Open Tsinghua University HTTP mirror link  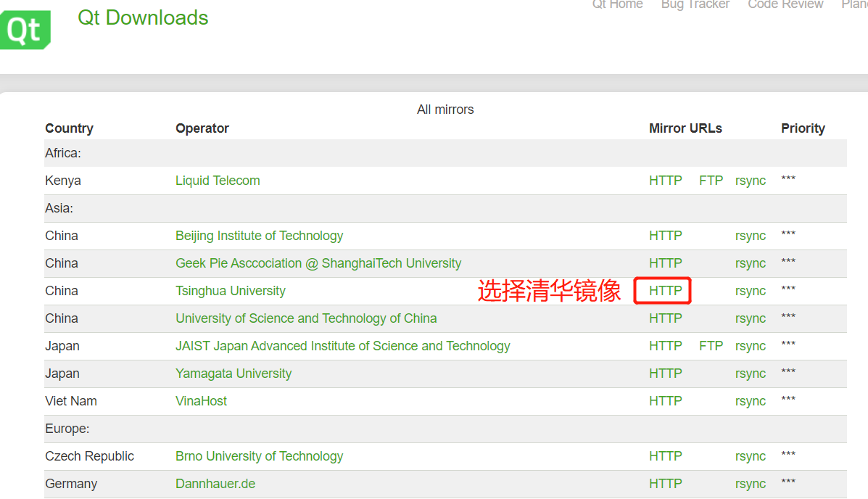[666, 291]
